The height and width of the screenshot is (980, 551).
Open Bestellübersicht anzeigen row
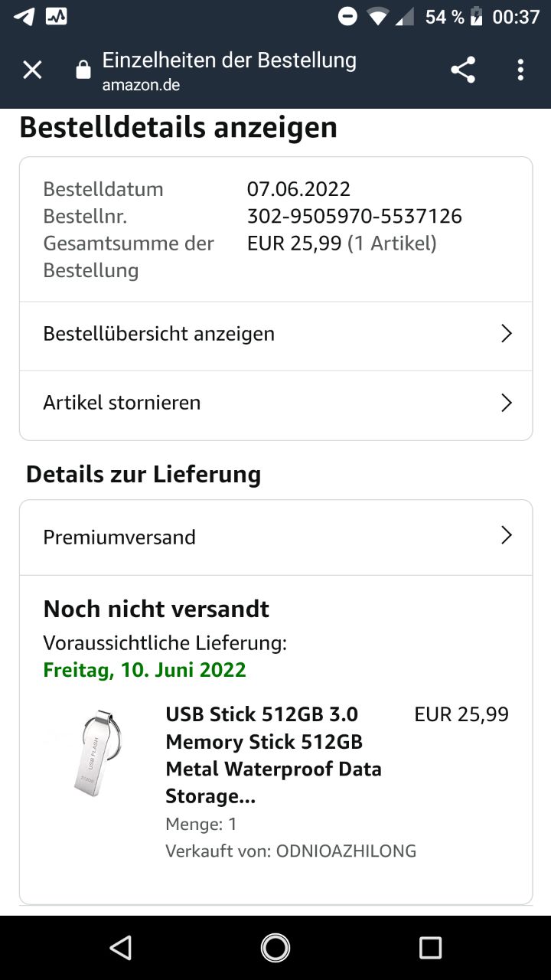pos(159,334)
